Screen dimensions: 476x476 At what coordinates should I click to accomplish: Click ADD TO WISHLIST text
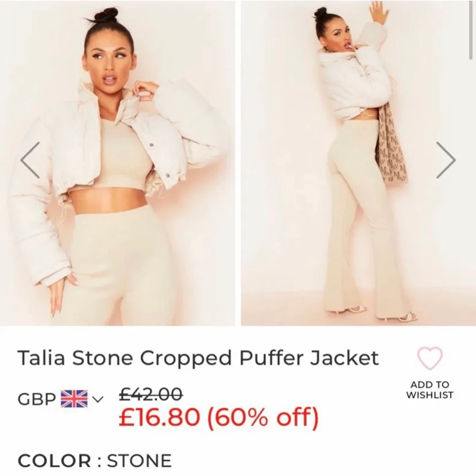pyautogui.click(x=429, y=390)
